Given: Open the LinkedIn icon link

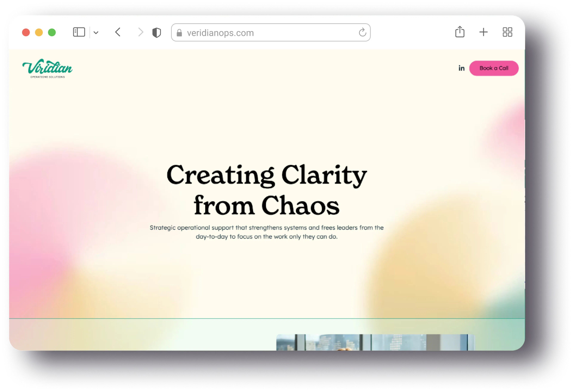Looking at the screenshot, I should (462, 68).
